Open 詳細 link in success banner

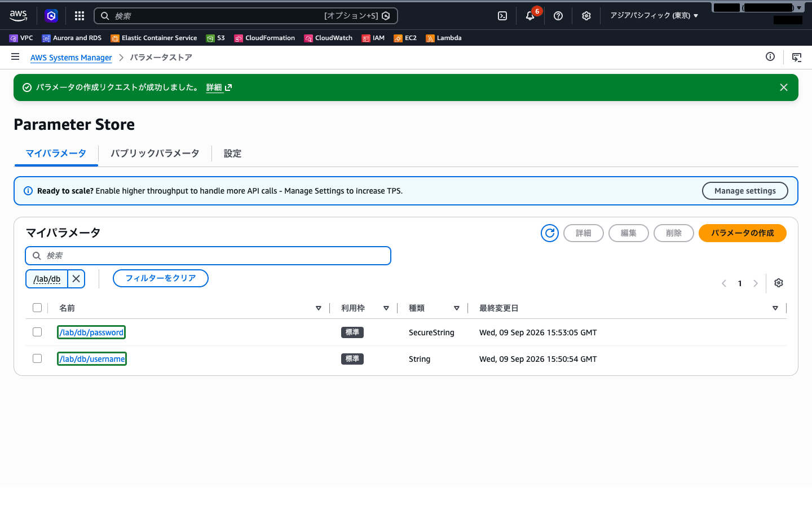pyautogui.click(x=219, y=87)
